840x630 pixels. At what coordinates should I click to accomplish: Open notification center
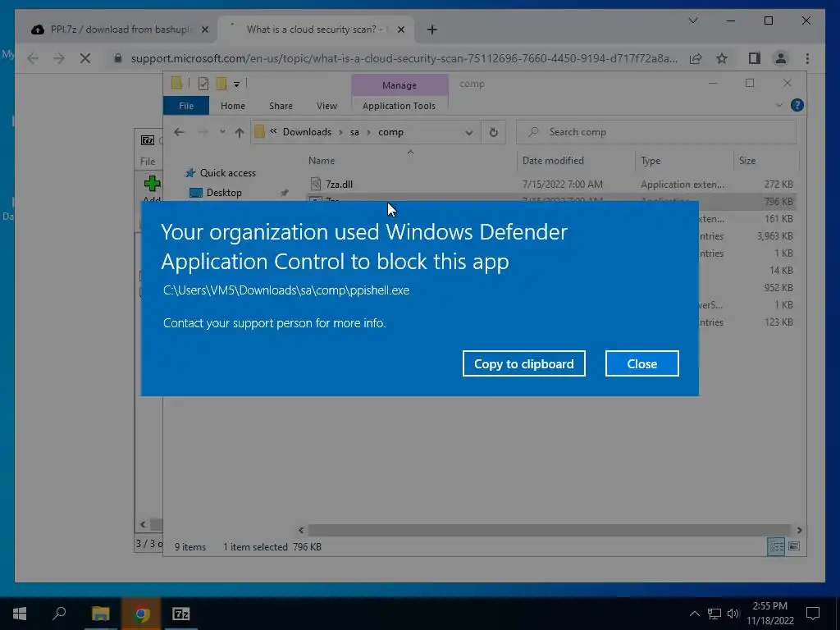pos(813,614)
